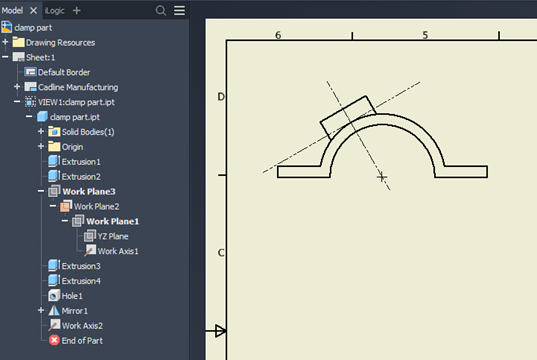Viewport: 537px width, 360px height.
Task: Click the Mirror1 feature icon
Action: pyautogui.click(x=54, y=310)
